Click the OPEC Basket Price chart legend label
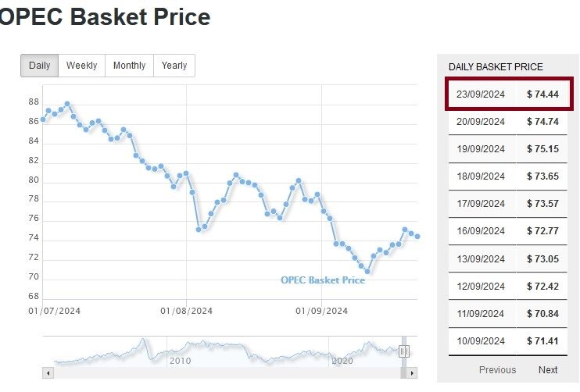Viewport: 580px width, 392px height. point(322,280)
